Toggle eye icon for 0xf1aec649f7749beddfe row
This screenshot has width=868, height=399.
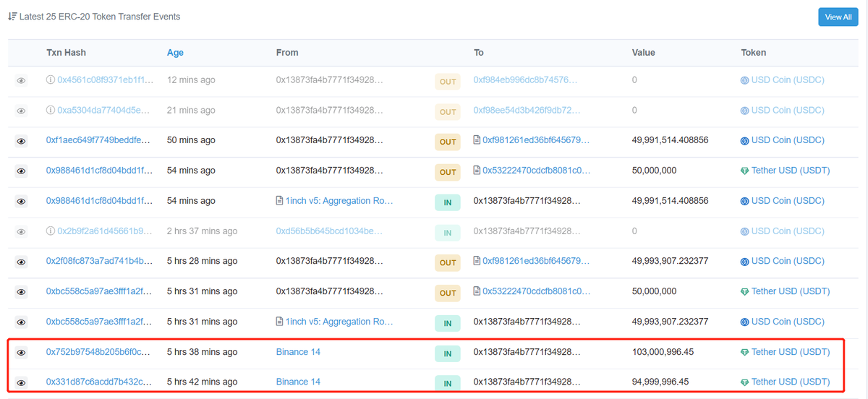coord(22,141)
